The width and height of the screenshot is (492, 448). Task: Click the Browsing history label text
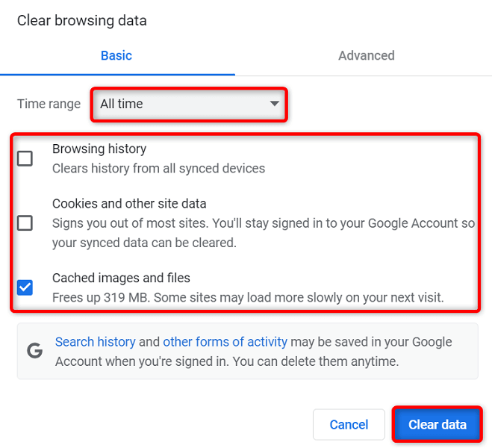pos(99,149)
